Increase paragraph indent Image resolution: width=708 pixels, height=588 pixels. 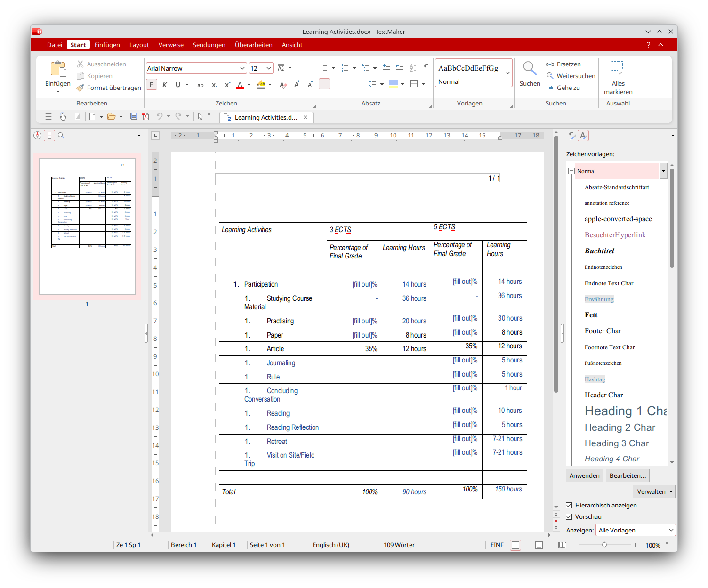point(386,68)
